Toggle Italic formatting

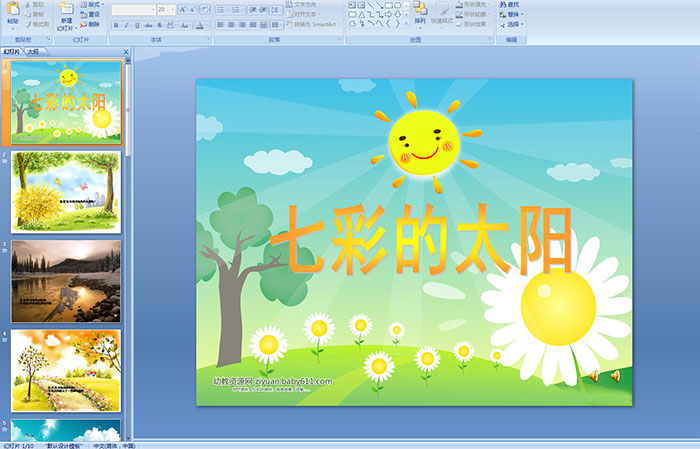tap(127, 25)
